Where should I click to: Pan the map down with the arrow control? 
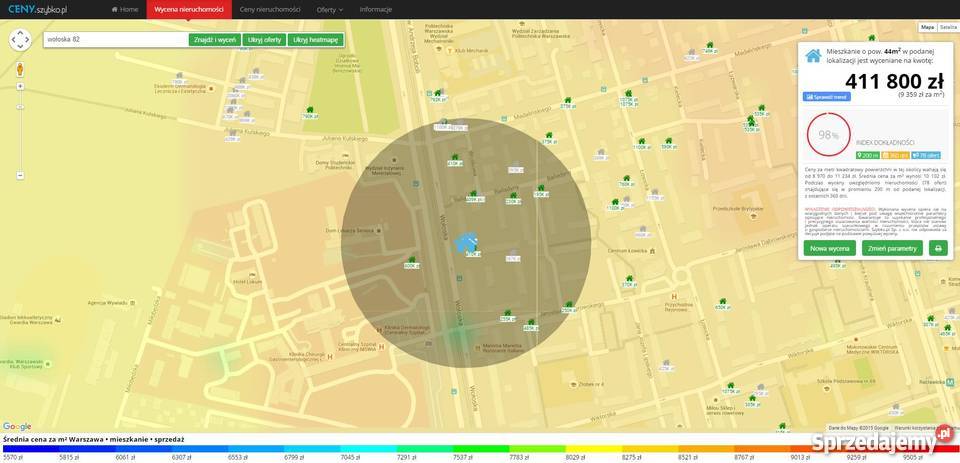tap(20, 47)
